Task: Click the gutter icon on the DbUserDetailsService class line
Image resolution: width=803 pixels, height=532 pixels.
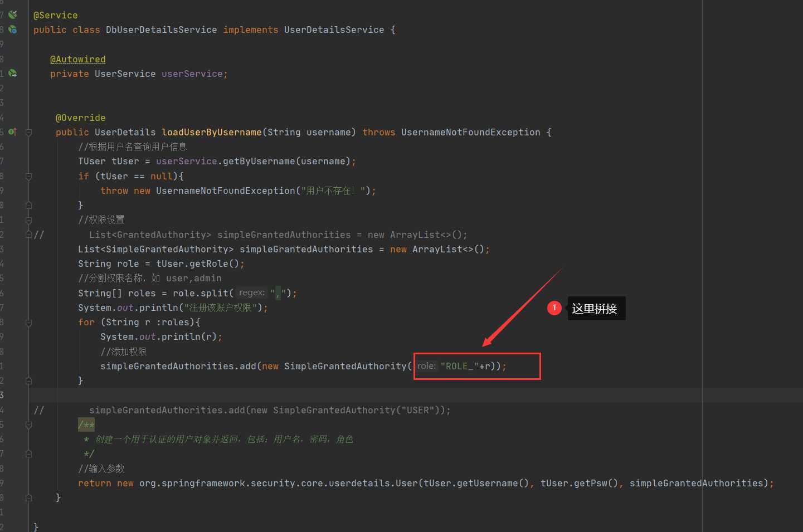Action: click(12, 29)
